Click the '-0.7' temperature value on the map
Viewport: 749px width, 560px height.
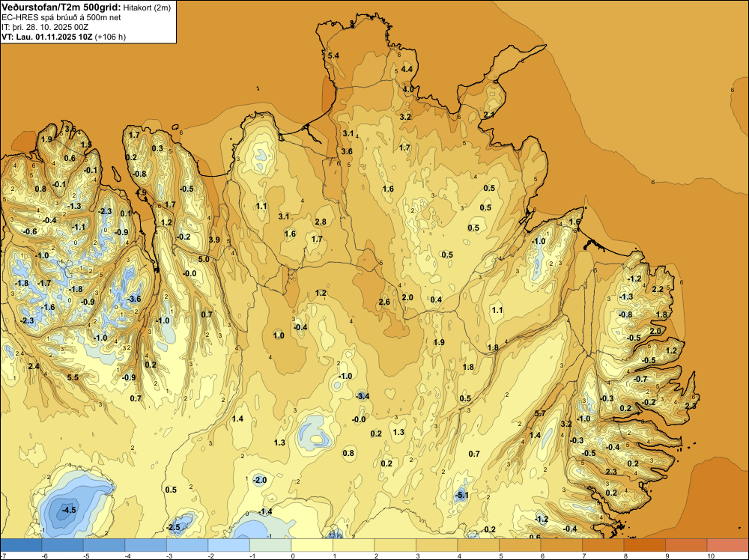point(640,379)
